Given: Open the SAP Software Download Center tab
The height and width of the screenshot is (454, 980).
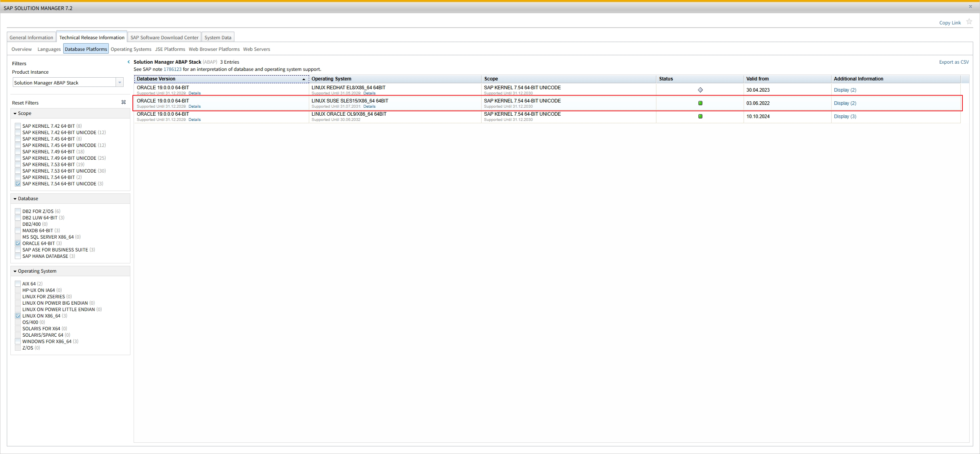Looking at the screenshot, I should click(164, 37).
